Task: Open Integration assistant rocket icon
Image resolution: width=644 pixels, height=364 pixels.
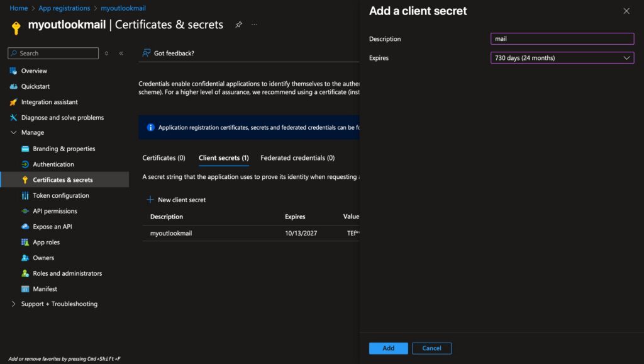Action: click(13, 102)
